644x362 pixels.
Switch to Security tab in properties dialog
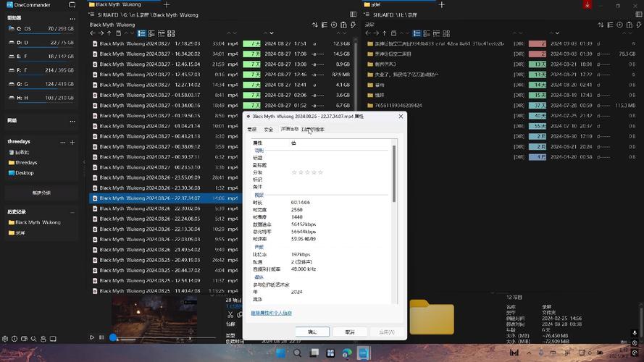[269, 130]
